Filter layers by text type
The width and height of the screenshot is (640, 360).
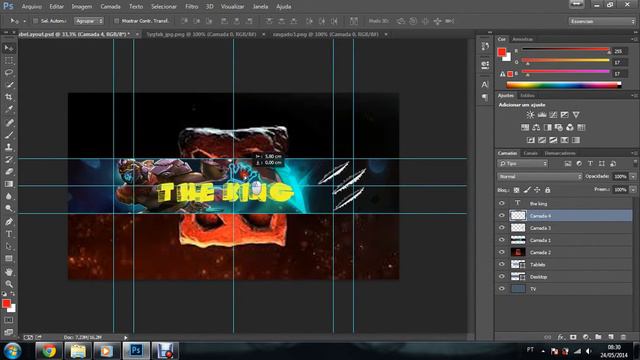[590, 164]
